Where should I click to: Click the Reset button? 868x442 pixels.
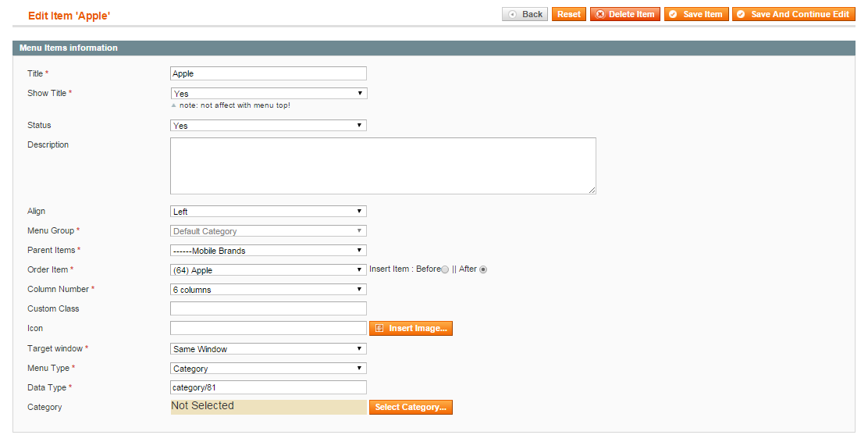[568, 14]
